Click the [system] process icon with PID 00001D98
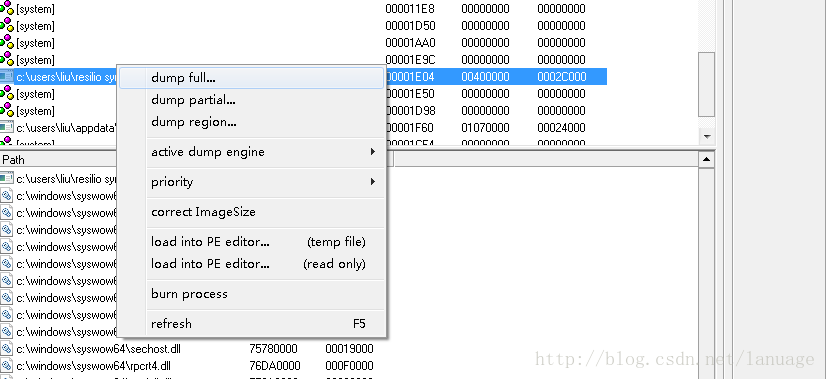This screenshot has height=379, width=826. click(6, 110)
